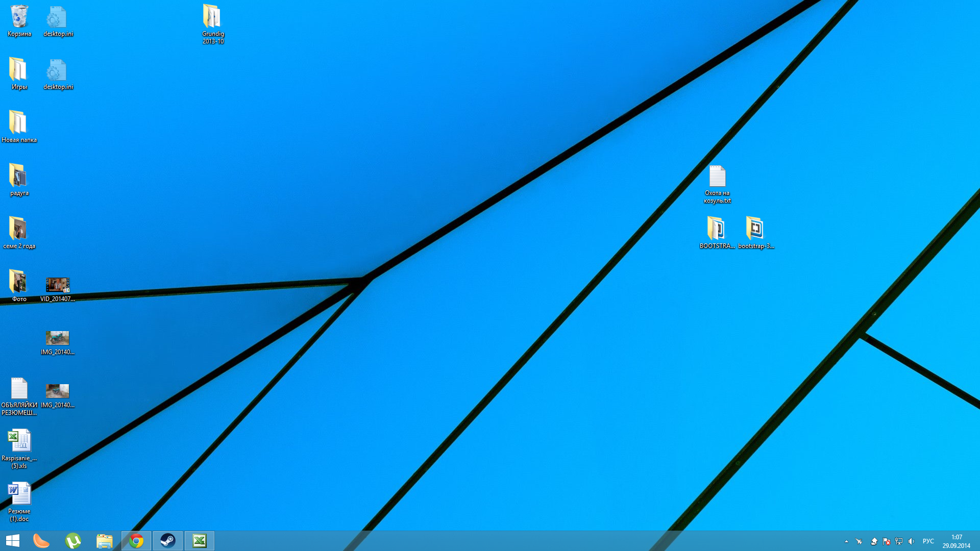Open uTorrent from the taskbar
The image size is (980, 551).
(x=73, y=541)
